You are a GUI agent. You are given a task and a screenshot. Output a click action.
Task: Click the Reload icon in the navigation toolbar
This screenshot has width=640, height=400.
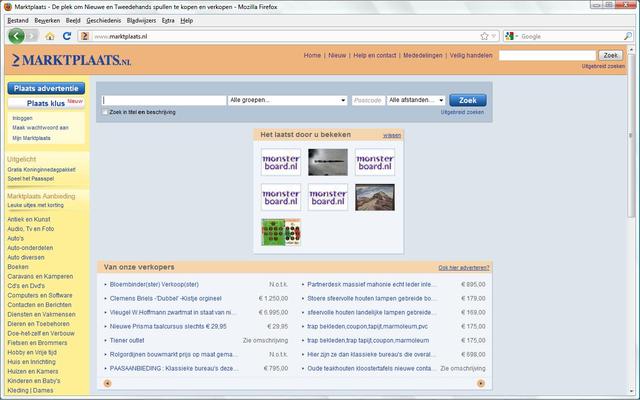point(68,36)
